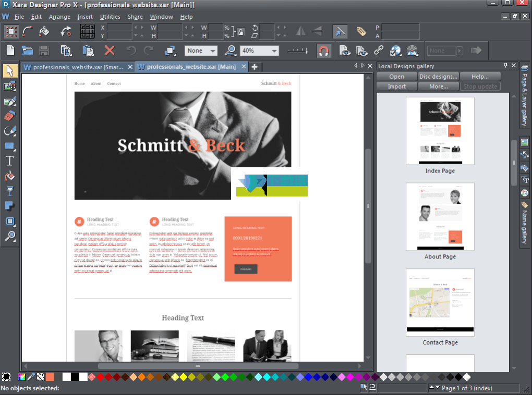
Task: Open the 40% zoom dropdown
Action: pos(274,51)
